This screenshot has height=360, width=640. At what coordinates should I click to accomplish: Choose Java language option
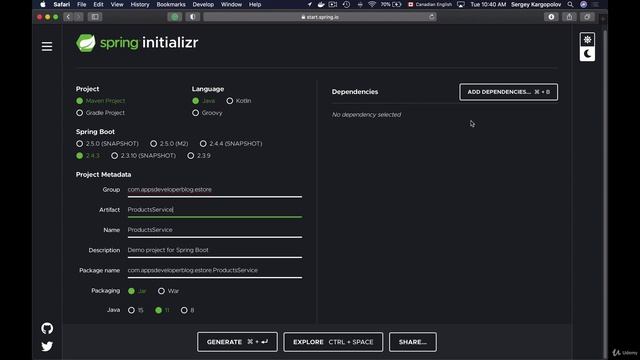pyautogui.click(x=204, y=101)
